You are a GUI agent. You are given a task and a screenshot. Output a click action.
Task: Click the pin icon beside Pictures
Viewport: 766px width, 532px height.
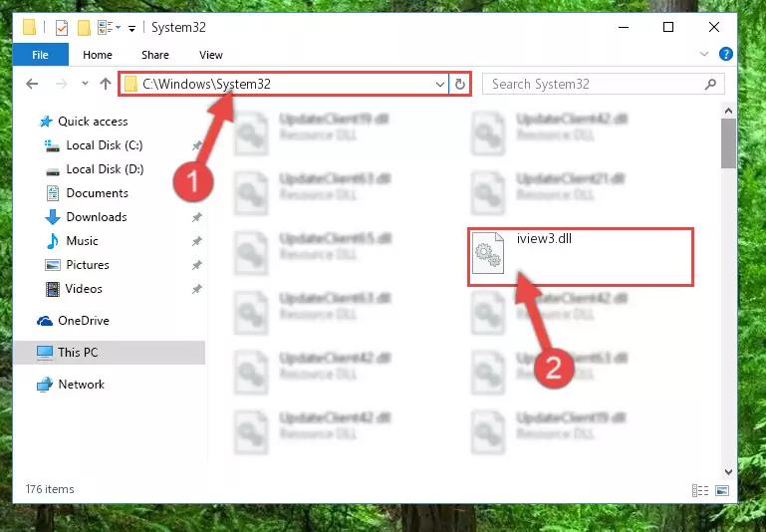(x=197, y=265)
